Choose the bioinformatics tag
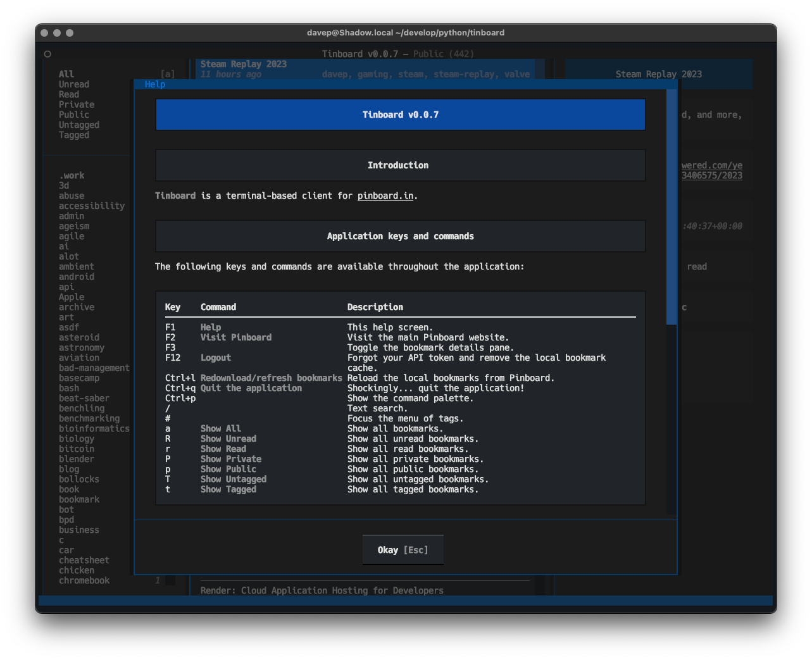812x660 pixels. click(94, 428)
